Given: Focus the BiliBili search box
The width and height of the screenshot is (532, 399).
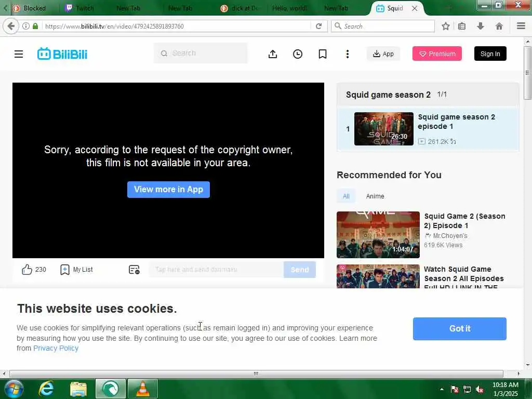Looking at the screenshot, I should pos(201,54).
